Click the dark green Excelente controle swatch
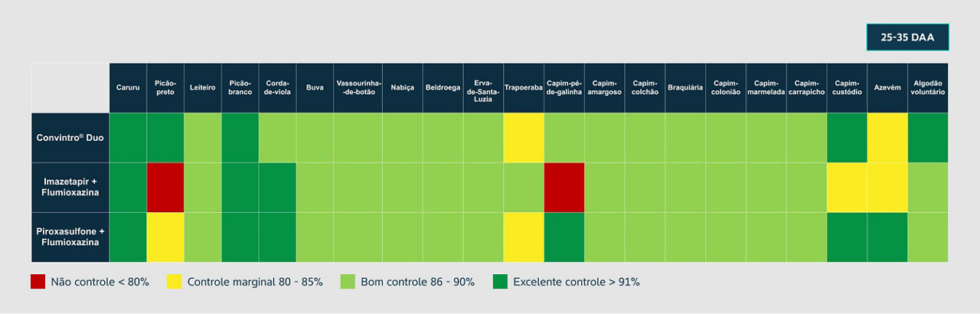This screenshot has height=314, width=980. [x=499, y=282]
